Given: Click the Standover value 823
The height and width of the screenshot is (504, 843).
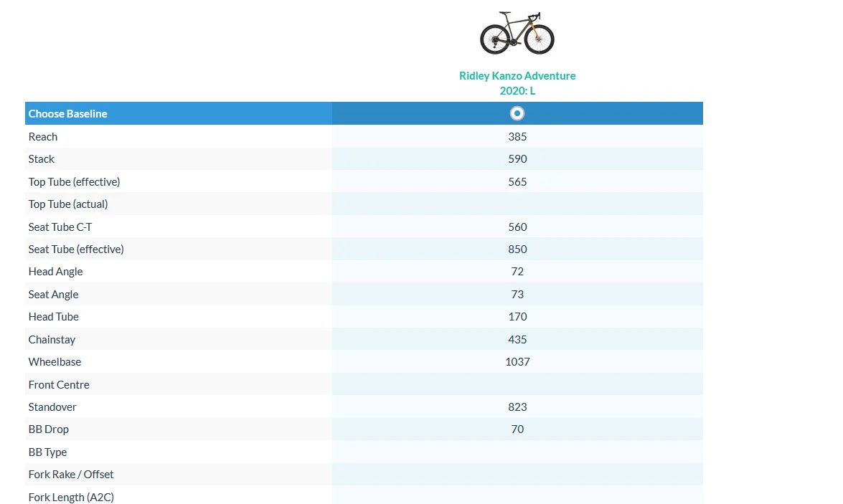Looking at the screenshot, I should coord(517,407).
